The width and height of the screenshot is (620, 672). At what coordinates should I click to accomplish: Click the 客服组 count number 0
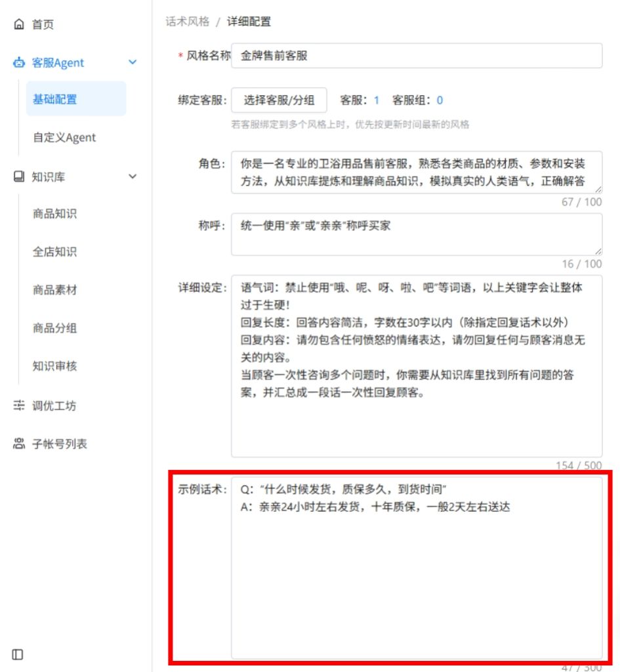tap(440, 100)
